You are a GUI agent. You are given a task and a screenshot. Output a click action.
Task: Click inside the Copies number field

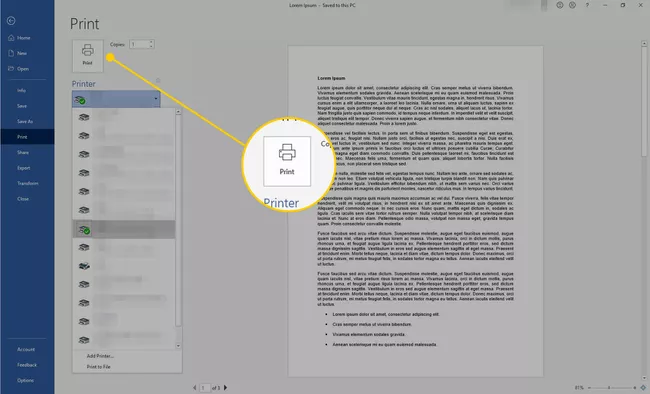pyautogui.click(x=139, y=44)
